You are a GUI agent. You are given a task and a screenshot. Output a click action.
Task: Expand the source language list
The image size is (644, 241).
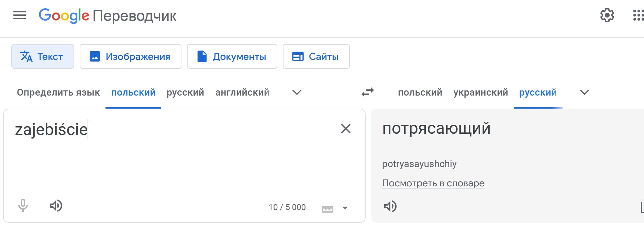pyautogui.click(x=297, y=92)
